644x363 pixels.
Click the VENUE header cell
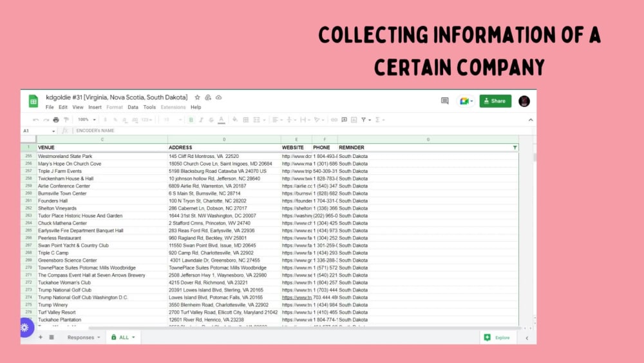(x=102, y=148)
